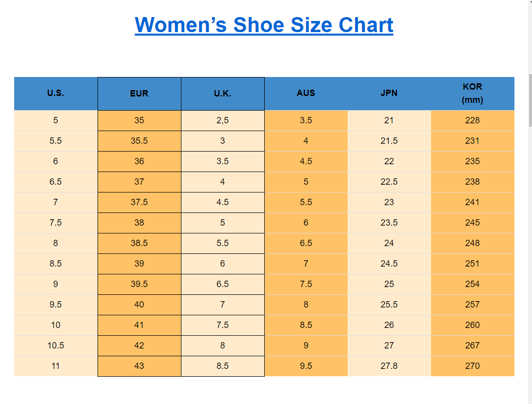Click the U.K. header cell

(x=222, y=94)
